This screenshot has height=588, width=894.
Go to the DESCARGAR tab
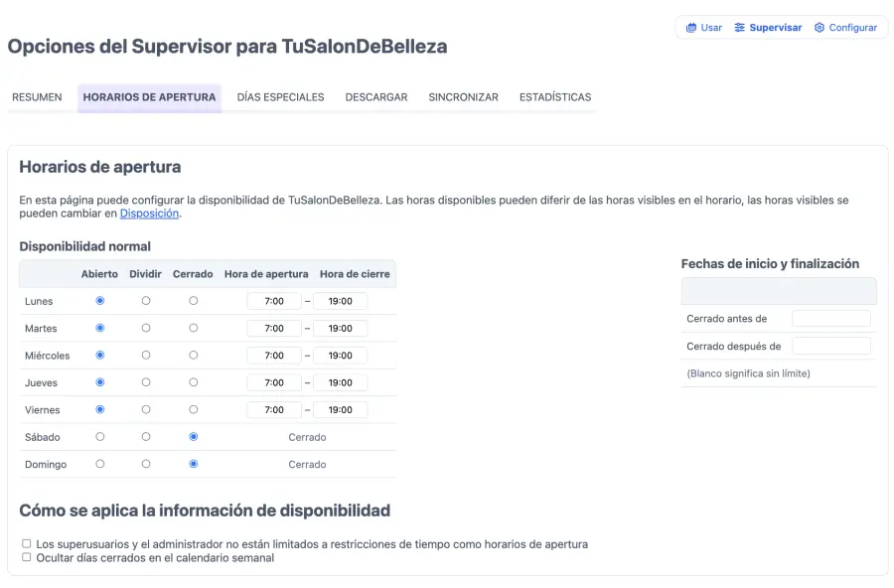pyautogui.click(x=375, y=97)
